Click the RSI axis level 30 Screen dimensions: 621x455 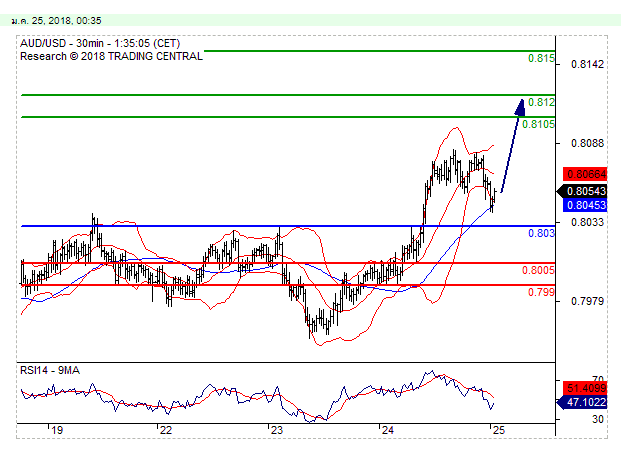click(x=598, y=419)
